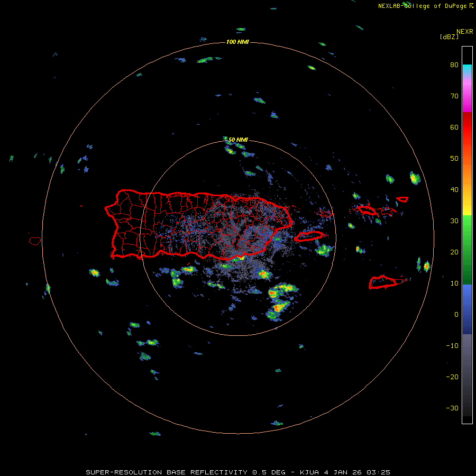Click the 0 dBZ scale value
The height and width of the screenshot is (476, 476).
[x=456, y=315]
